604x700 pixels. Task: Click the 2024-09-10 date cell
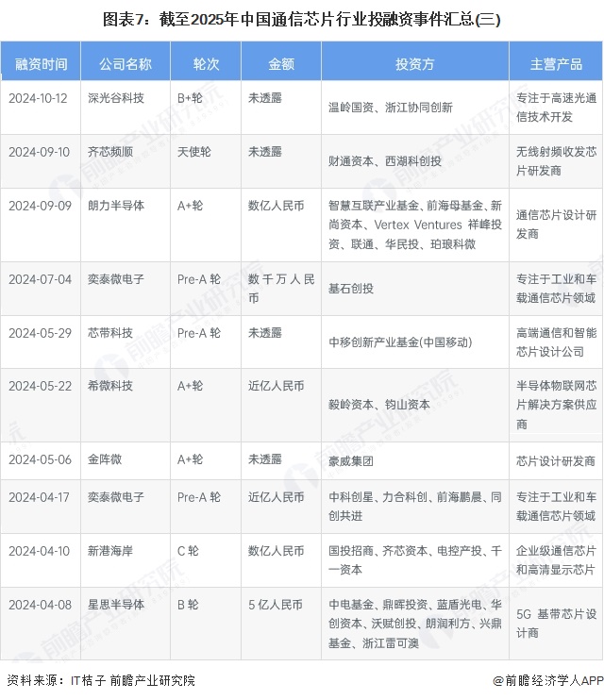[40, 150]
